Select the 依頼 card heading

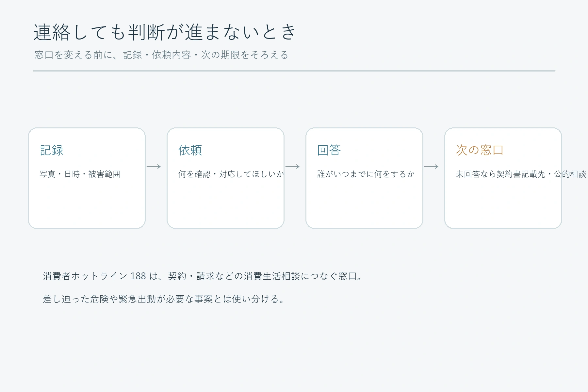tap(190, 150)
